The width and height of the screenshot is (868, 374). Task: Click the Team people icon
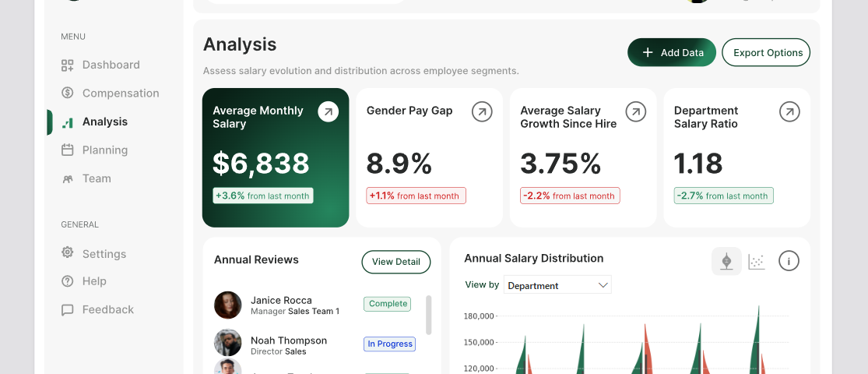coord(67,179)
